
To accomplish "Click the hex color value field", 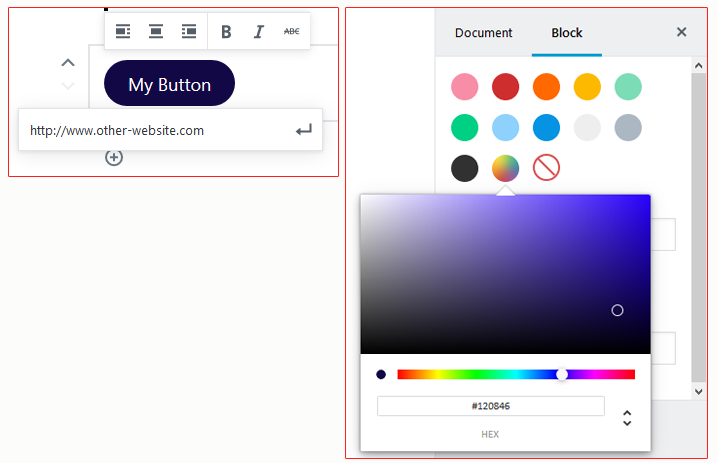I will (x=490, y=406).
